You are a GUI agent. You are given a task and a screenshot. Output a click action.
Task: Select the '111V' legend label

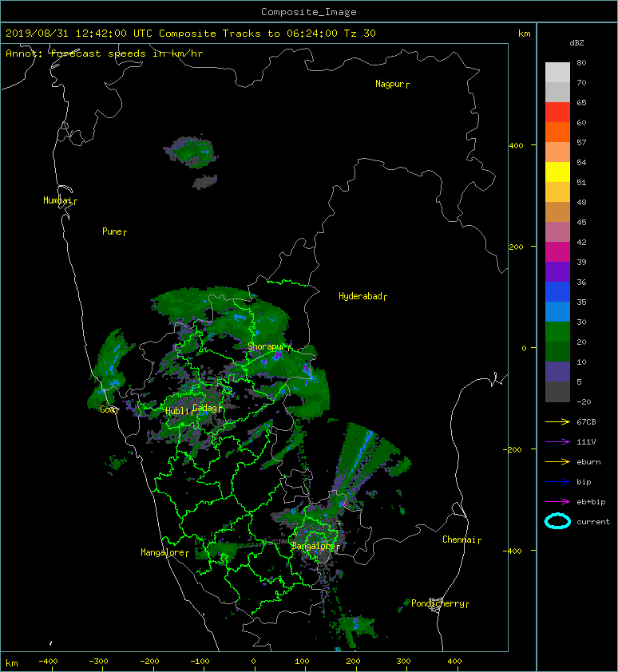pyautogui.click(x=586, y=442)
